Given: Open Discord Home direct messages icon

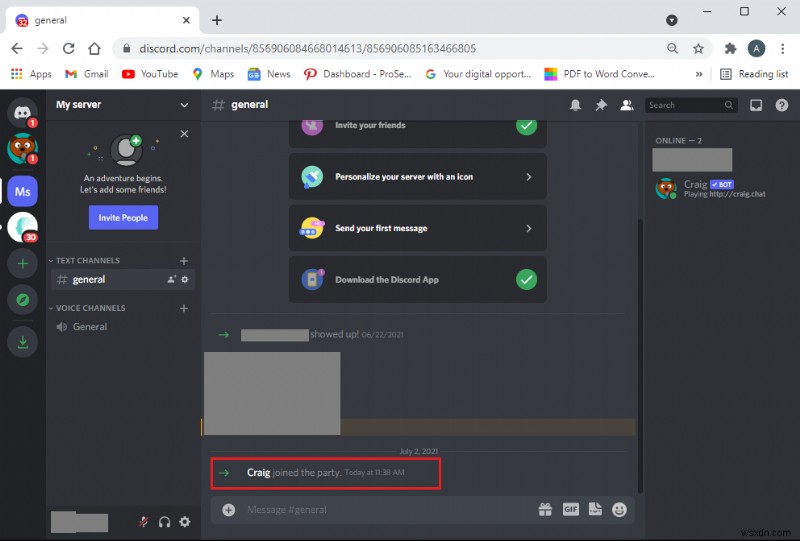Looking at the screenshot, I should point(22,112).
